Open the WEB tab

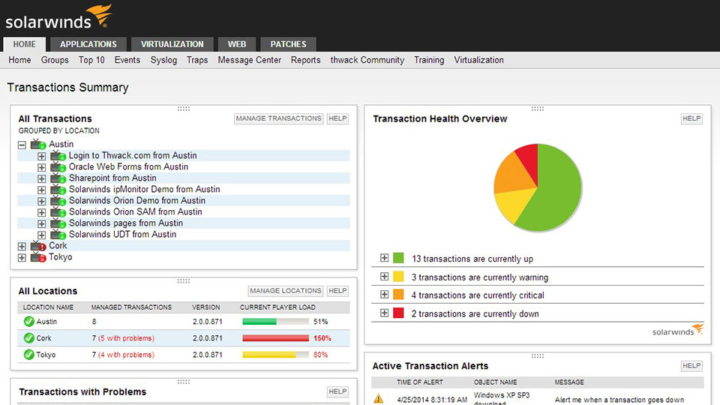(237, 44)
